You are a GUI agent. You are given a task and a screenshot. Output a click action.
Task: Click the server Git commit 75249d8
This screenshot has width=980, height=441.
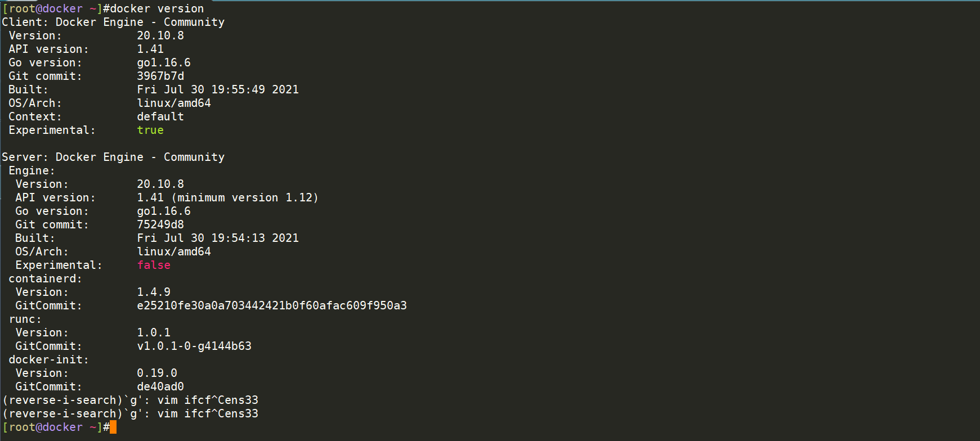[160, 224]
